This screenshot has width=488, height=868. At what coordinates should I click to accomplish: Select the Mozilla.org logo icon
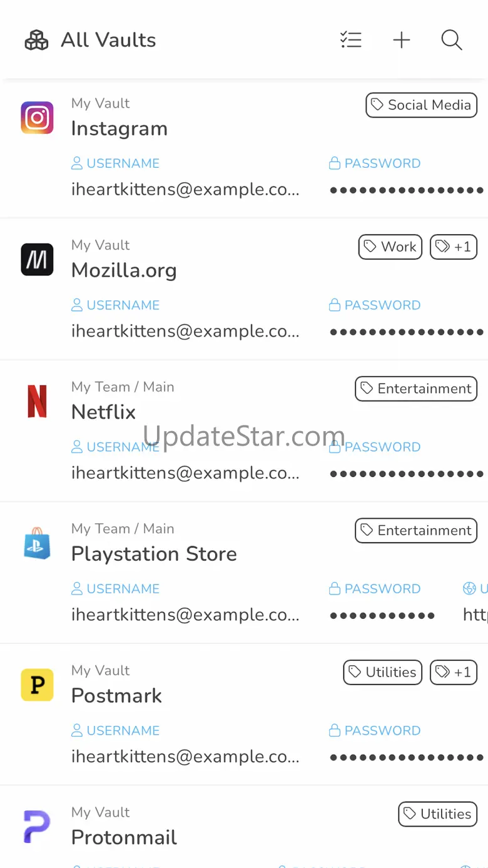37,260
